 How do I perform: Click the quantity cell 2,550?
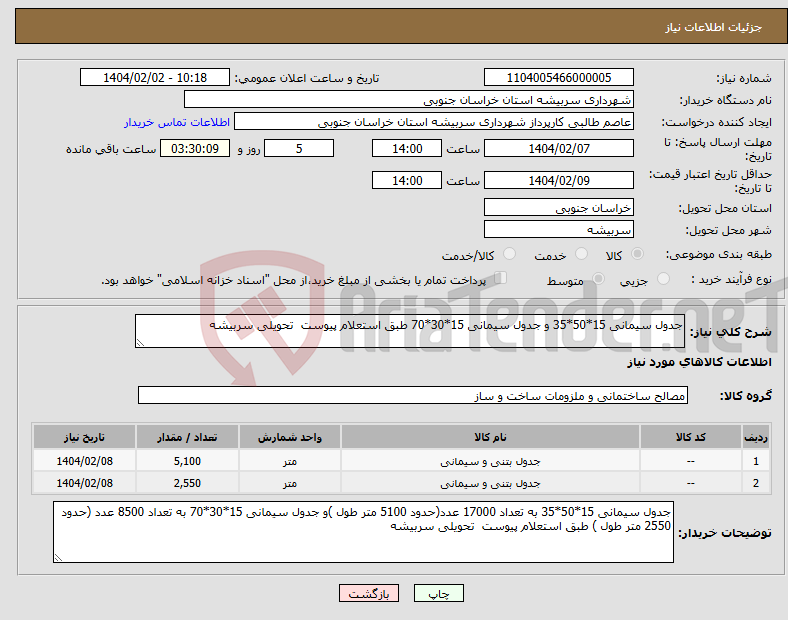click(187, 483)
